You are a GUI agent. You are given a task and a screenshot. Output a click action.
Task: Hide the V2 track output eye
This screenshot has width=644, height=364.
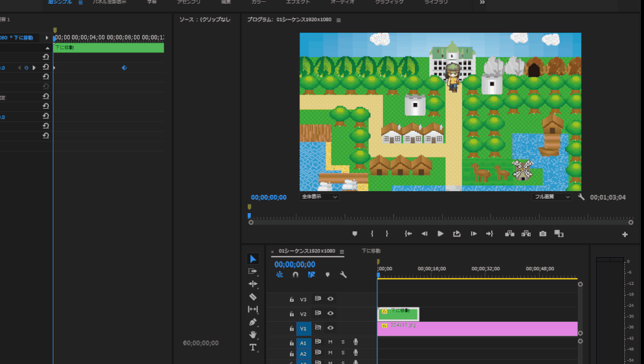coord(330,314)
